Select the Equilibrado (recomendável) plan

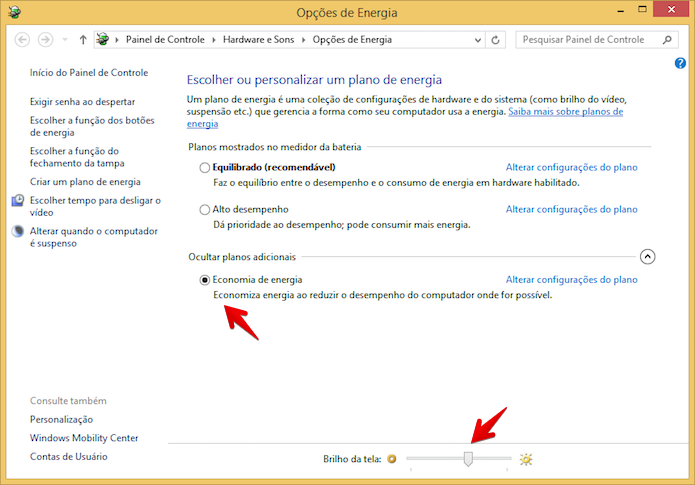click(x=204, y=168)
